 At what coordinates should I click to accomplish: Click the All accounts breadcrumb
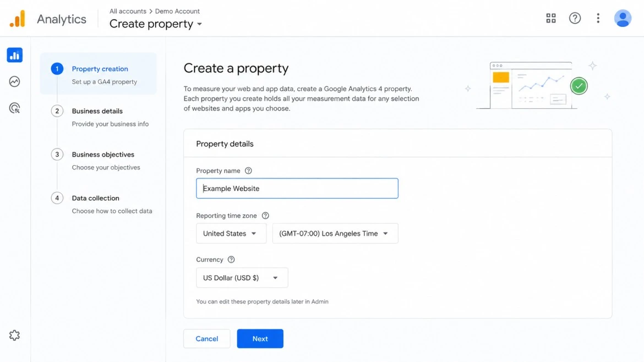(x=128, y=11)
